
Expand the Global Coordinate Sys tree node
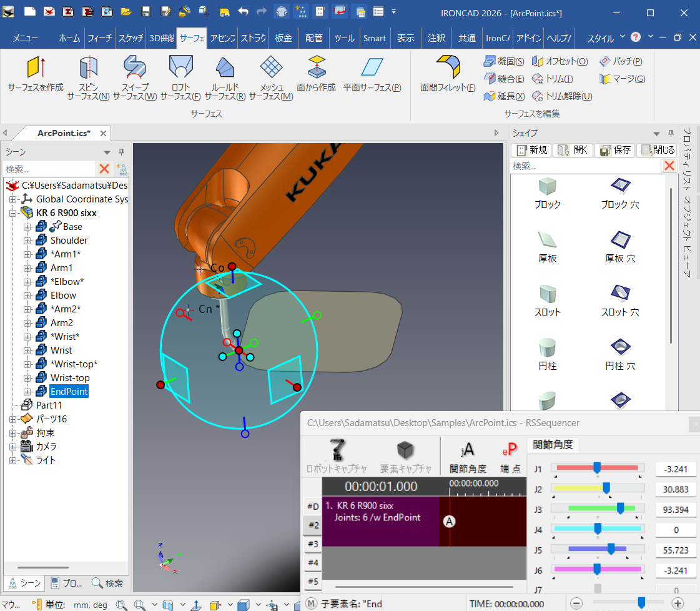pyautogui.click(x=13, y=199)
